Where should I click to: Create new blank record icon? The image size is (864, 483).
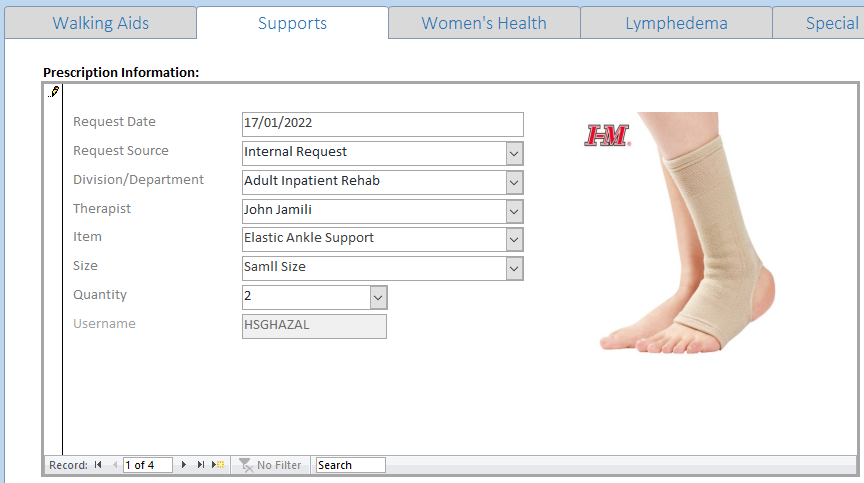click(x=218, y=465)
